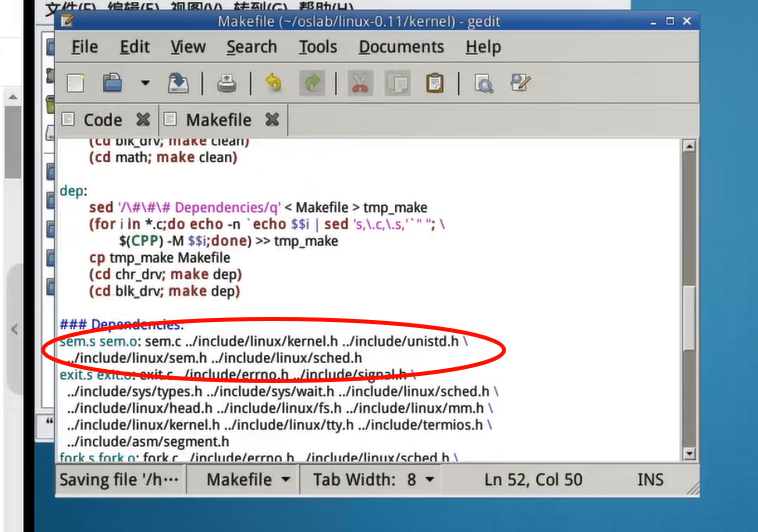758x532 pixels.
Task: Open the Tools menu
Action: point(317,47)
